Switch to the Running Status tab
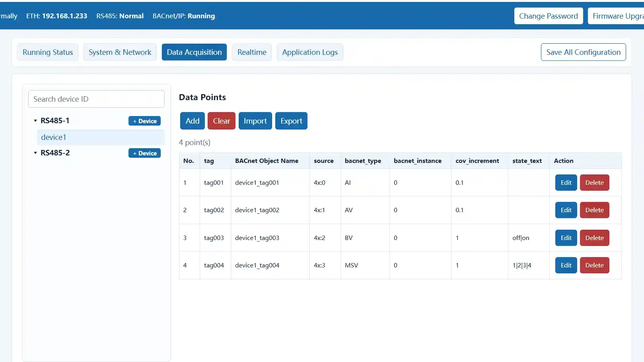The height and width of the screenshot is (362, 644). click(x=48, y=52)
